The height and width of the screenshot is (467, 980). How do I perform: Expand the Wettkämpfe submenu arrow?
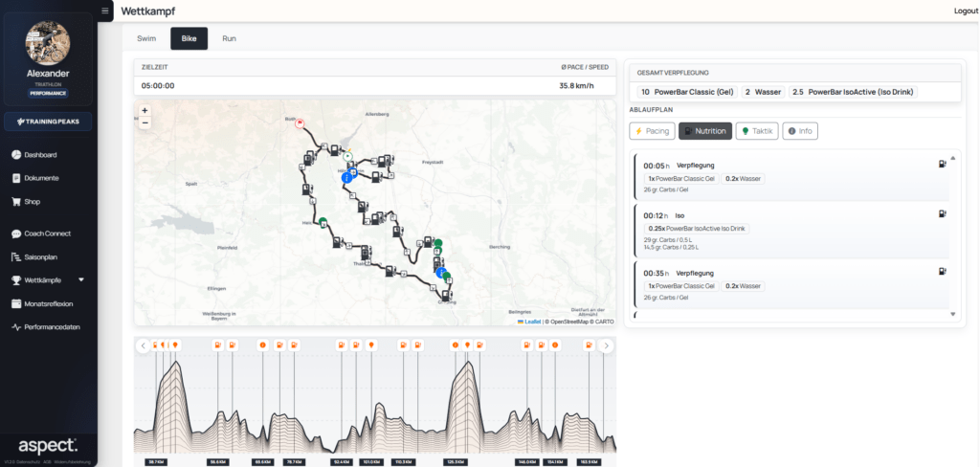[81, 279]
